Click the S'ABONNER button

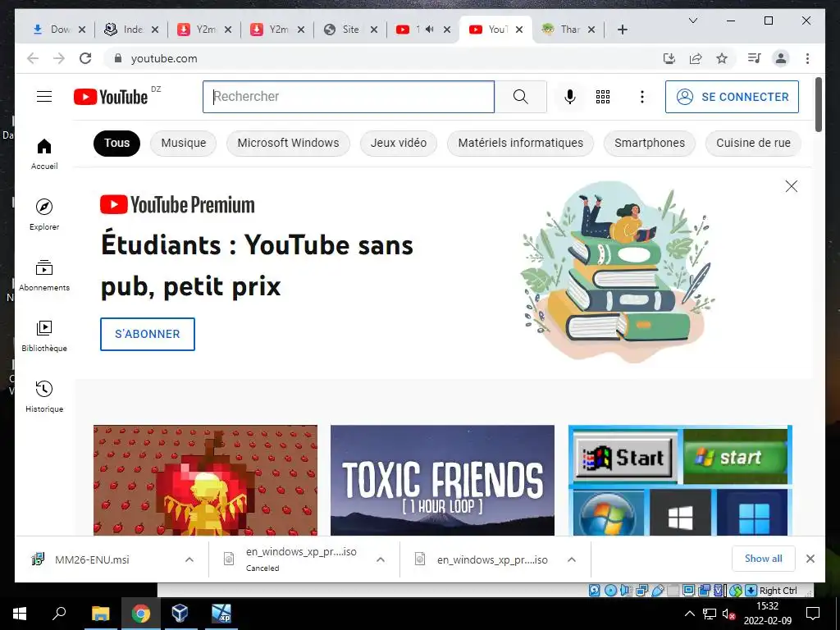[x=148, y=334]
